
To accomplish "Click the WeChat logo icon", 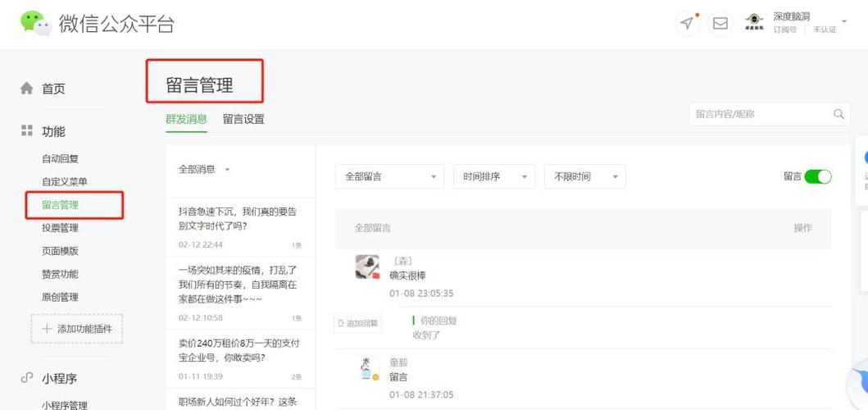I will (36, 23).
